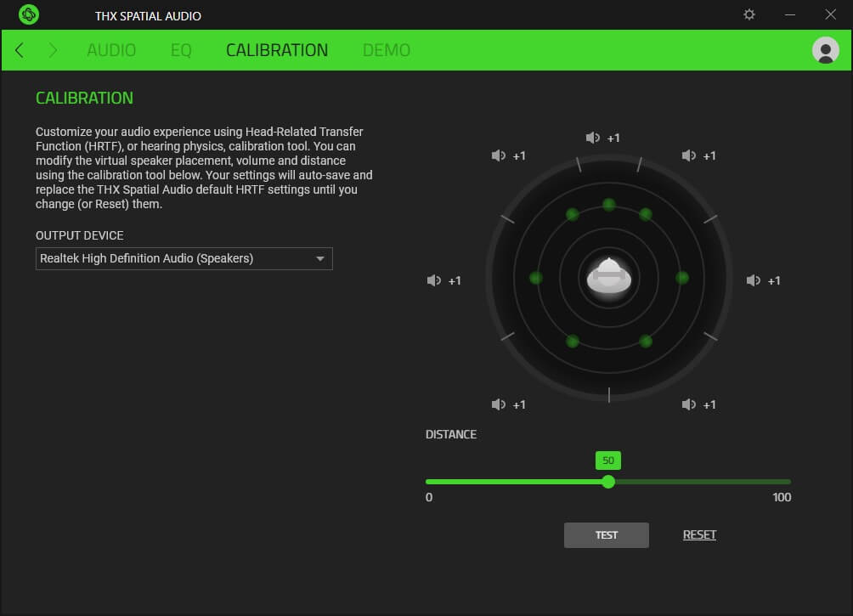This screenshot has width=853, height=616.
Task: Click the top center speaker volume icon
Action: pos(593,138)
